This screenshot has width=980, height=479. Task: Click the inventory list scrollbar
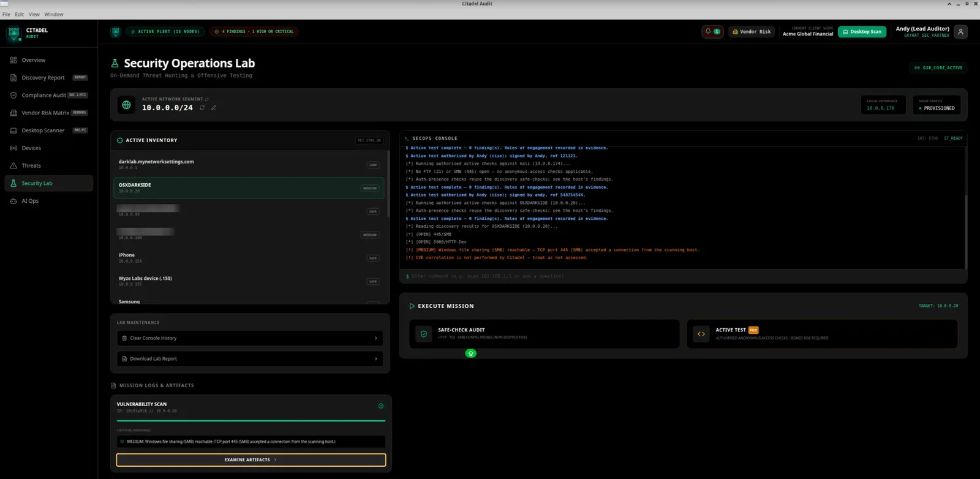pyautogui.click(x=388, y=184)
